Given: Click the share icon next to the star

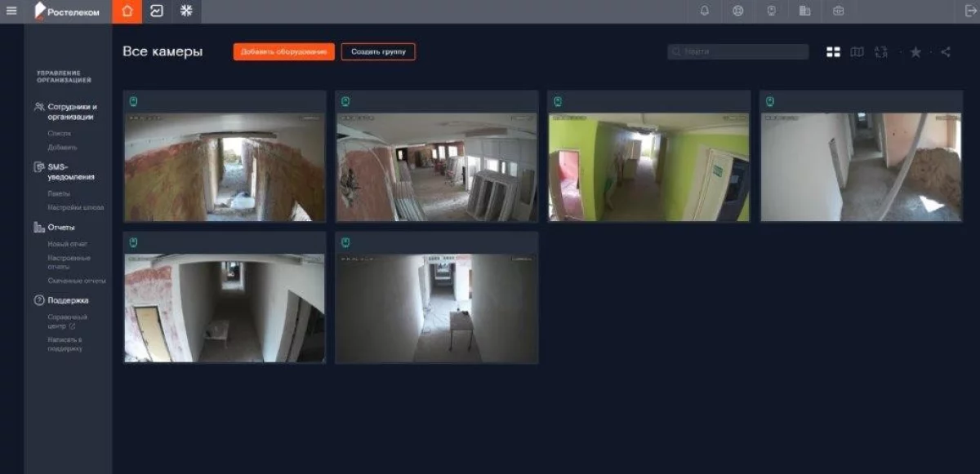Looking at the screenshot, I should click(945, 52).
